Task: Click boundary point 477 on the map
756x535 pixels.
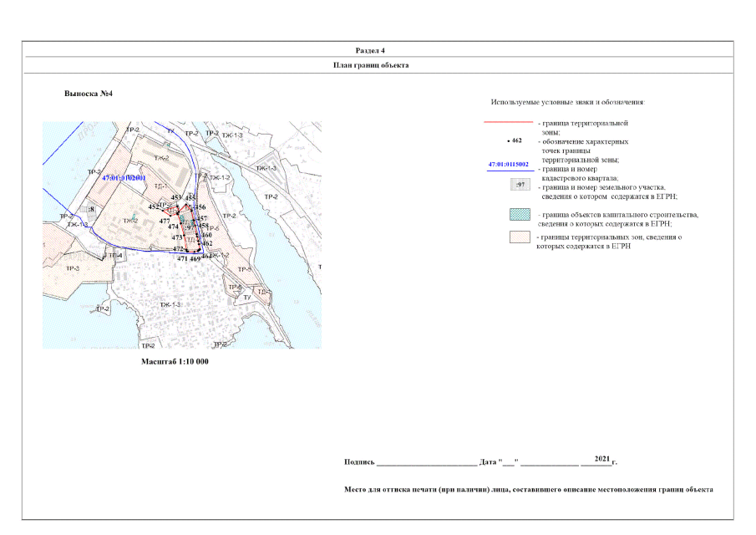Action: point(165,221)
